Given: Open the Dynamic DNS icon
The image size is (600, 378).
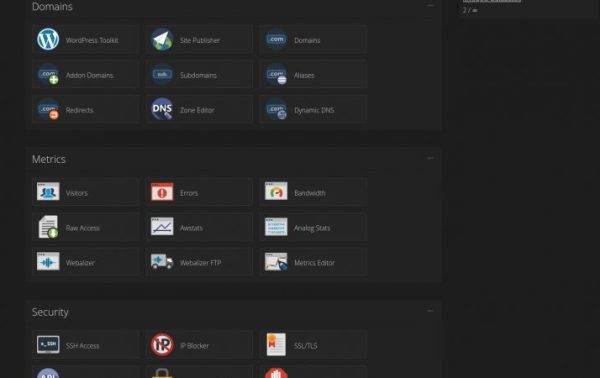Looking at the screenshot, I should tap(276, 109).
